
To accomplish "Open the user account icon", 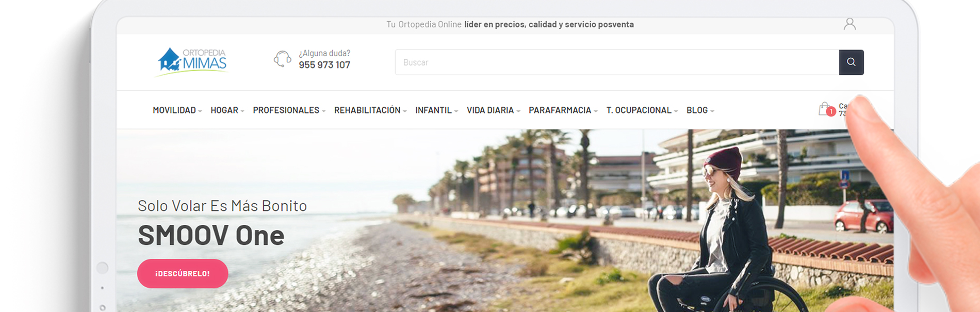I will coord(850,24).
